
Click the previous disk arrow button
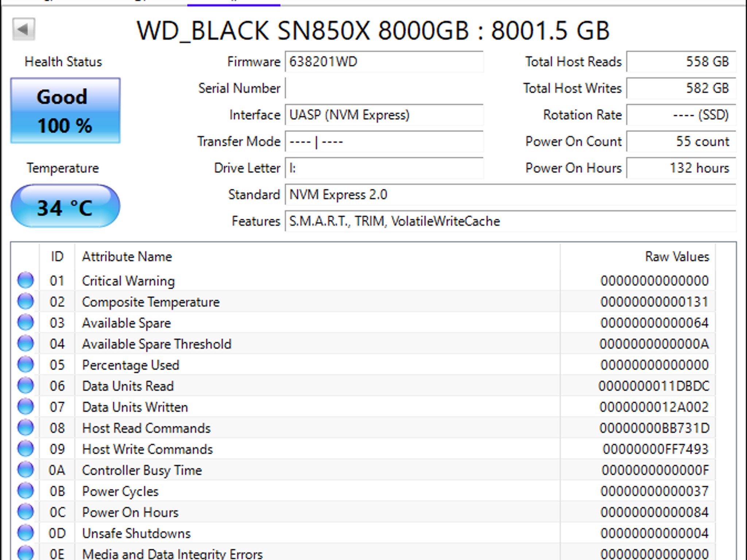(24, 29)
